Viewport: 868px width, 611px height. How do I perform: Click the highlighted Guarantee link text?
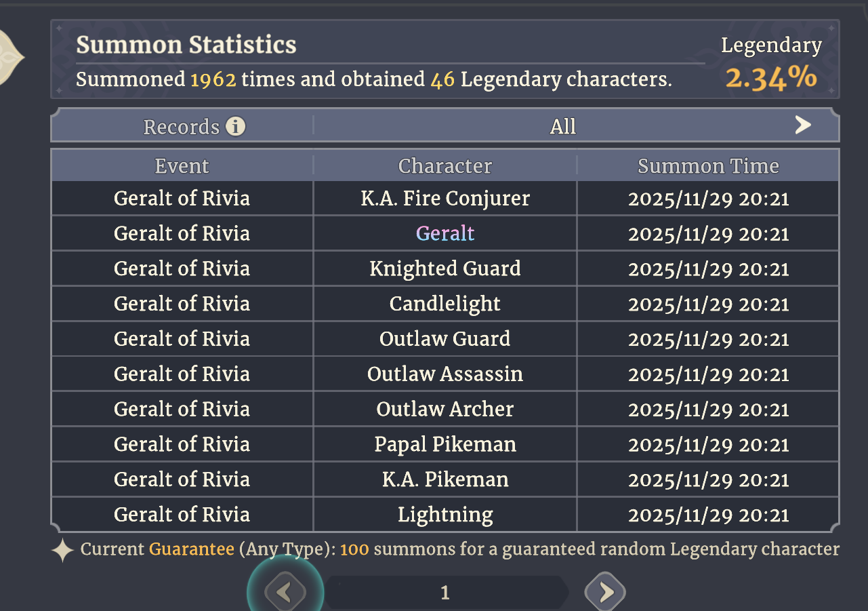[192, 549]
